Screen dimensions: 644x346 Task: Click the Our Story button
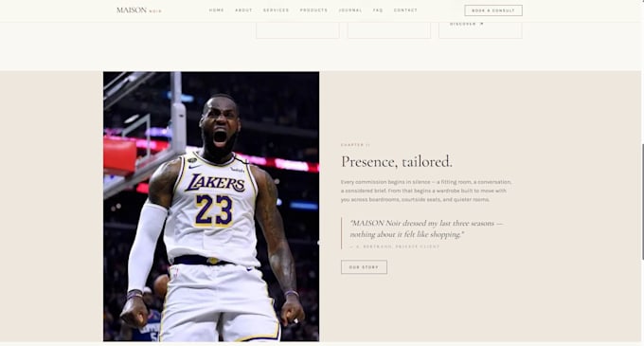(364, 267)
